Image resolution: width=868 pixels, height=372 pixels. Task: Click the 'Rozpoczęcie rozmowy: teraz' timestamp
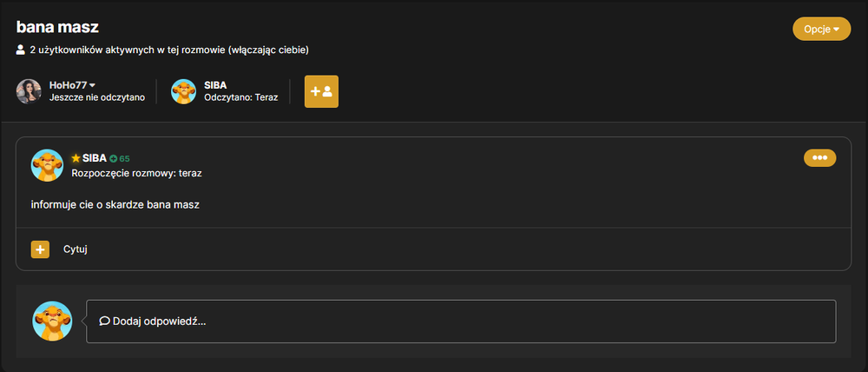click(137, 173)
